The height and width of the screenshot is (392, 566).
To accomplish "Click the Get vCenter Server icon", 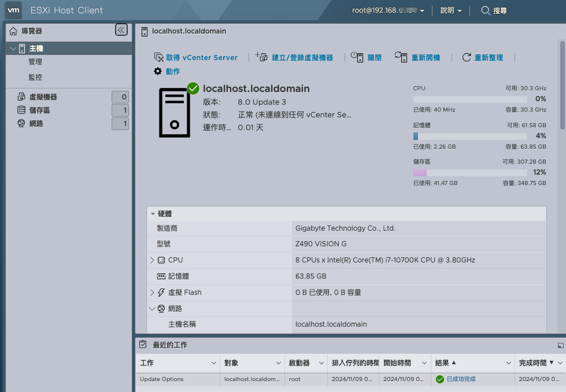I will [159, 57].
